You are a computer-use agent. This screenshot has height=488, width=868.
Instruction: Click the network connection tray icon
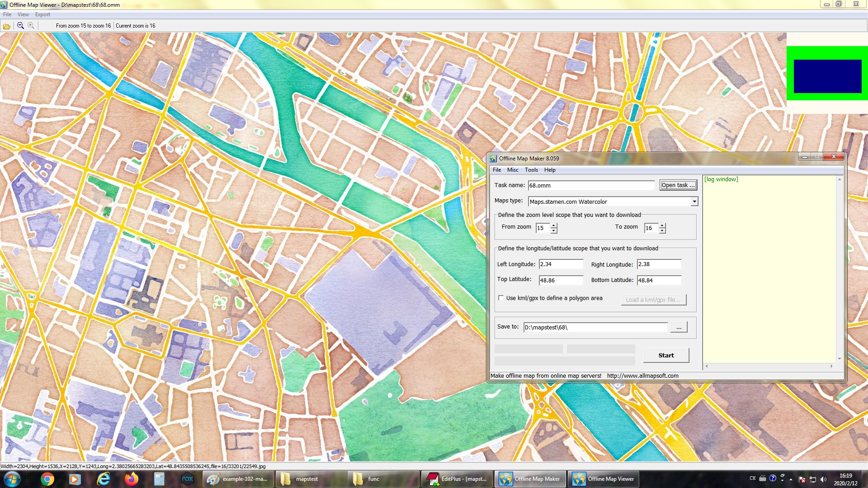pyautogui.click(x=812, y=479)
